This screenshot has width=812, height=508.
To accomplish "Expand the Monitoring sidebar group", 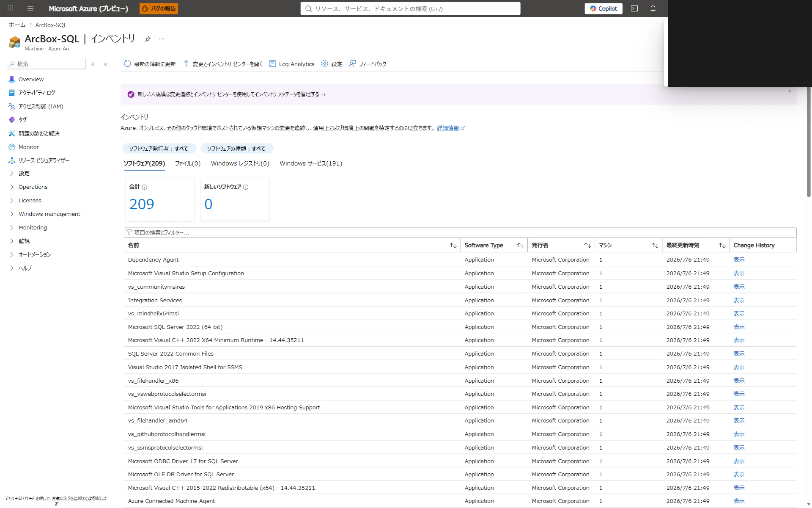I will pos(33,227).
